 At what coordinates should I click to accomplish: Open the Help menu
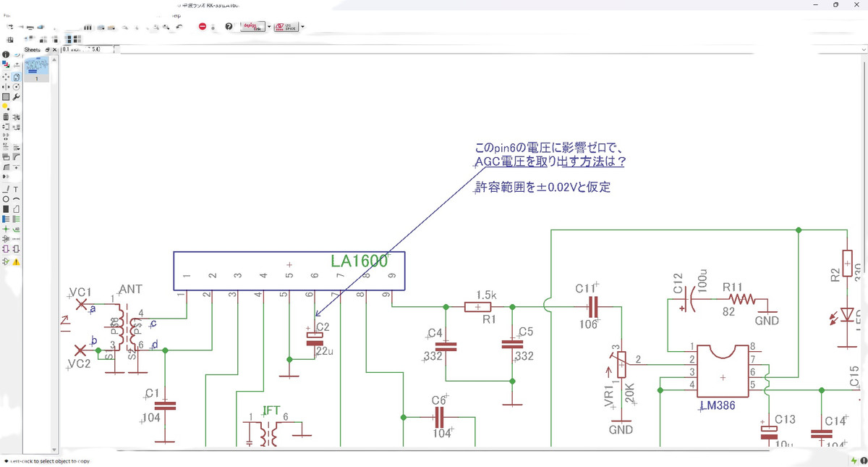176,14
